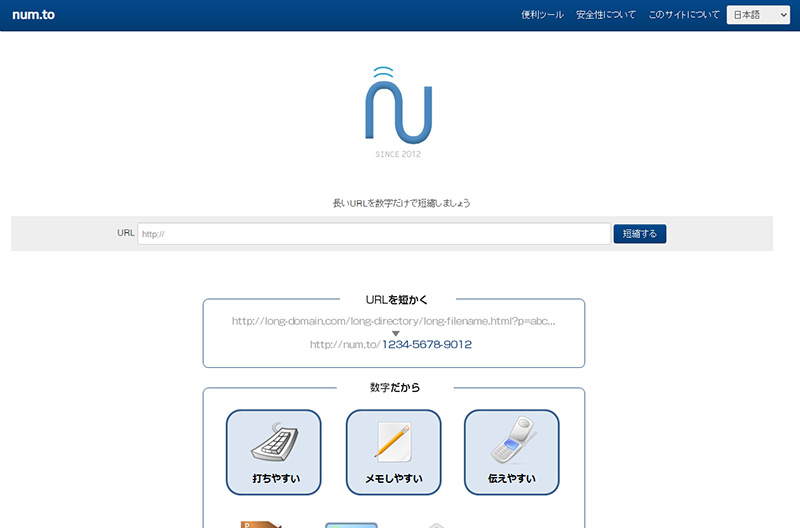The image size is (800, 528).
Task: Open the 便利ツール menu link
Action: pyautogui.click(x=542, y=15)
